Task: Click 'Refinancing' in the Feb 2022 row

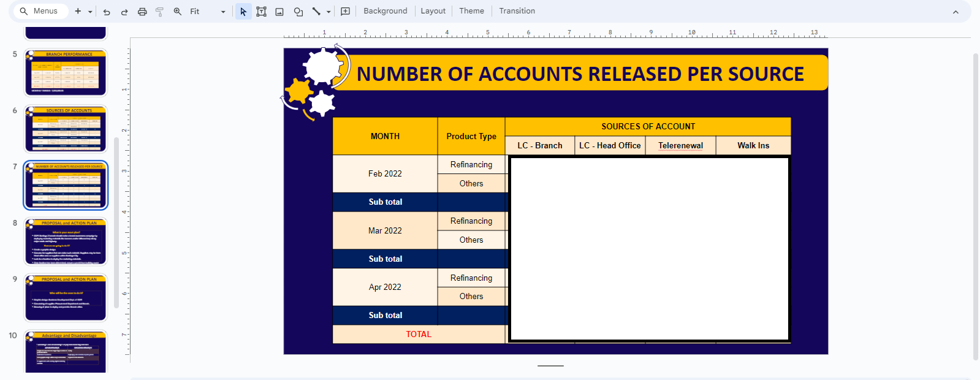Action: (471, 164)
